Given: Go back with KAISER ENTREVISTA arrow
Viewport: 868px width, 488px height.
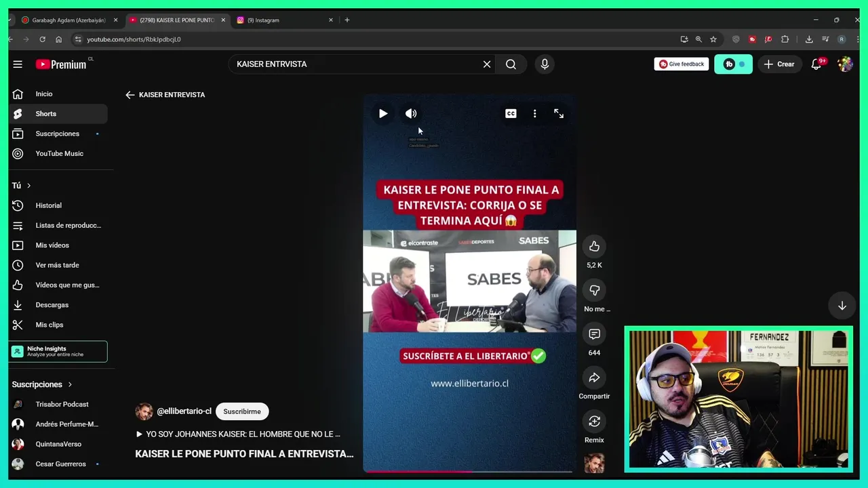Looking at the screenshot, I should tap(130, 95).
